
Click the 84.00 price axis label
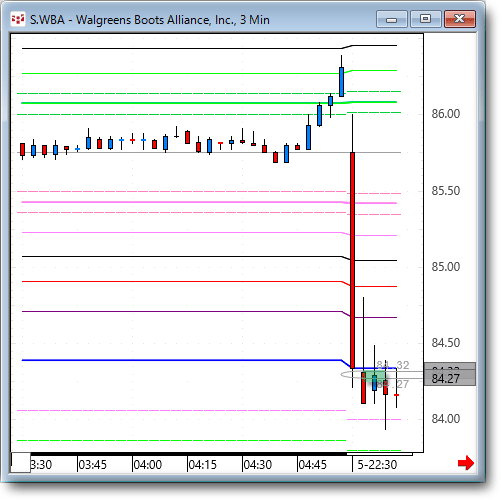(x=446, y=419)
